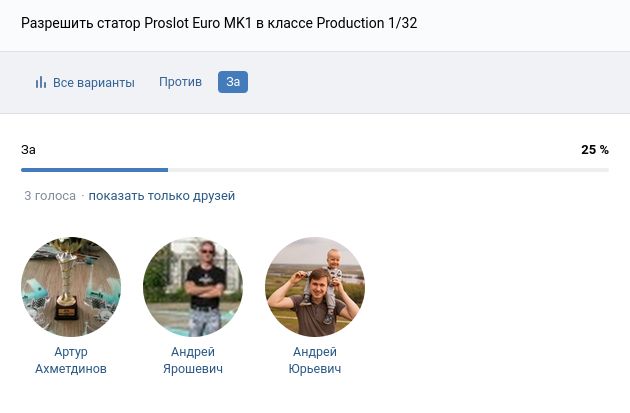630x413 pixels.
Task: Click the empty gray part of the progress bar
Action: [x=388, y=170]
